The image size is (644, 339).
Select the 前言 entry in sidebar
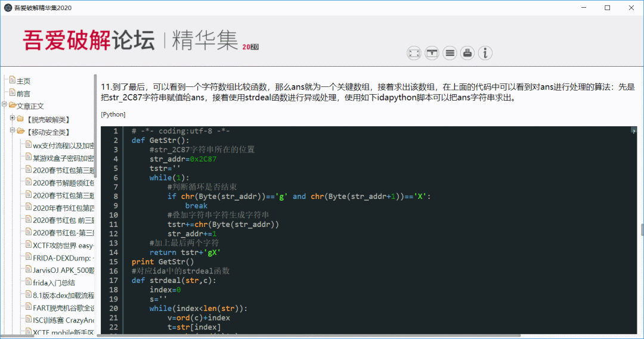pyautogui.click(x=23, y=94)
